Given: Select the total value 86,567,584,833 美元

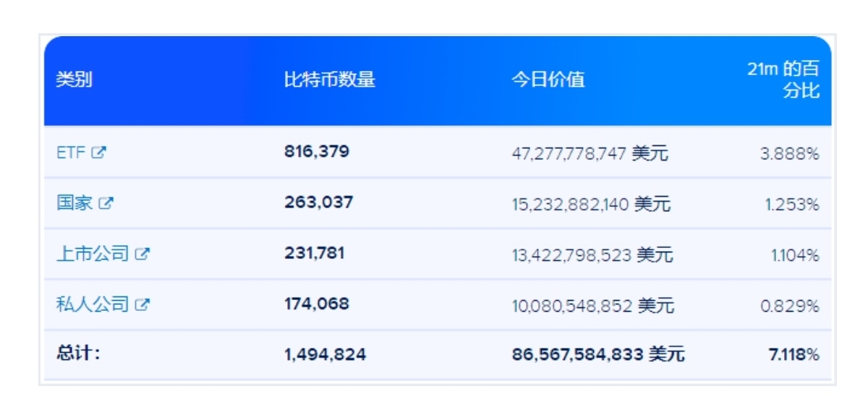Looking at the screenshot, I should tap(598, 355).
